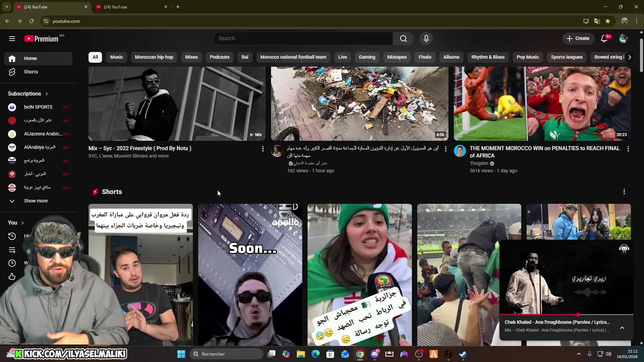The height and width of the screenshot is (362, 644).
Task: Open Discord from the taskbar
Action: [x=374, y=354]
